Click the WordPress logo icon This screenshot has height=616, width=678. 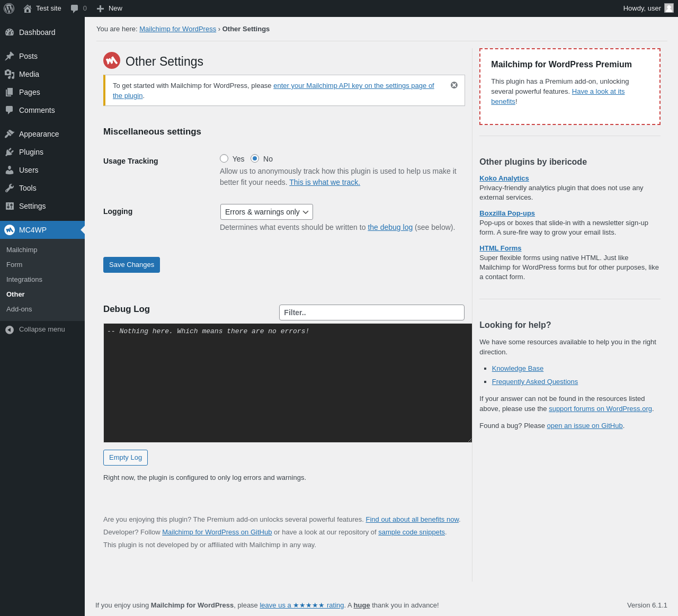click(9, 8)
